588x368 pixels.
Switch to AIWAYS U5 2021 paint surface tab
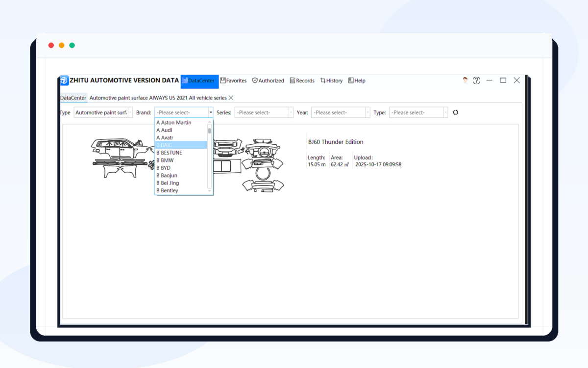[158, 98]
